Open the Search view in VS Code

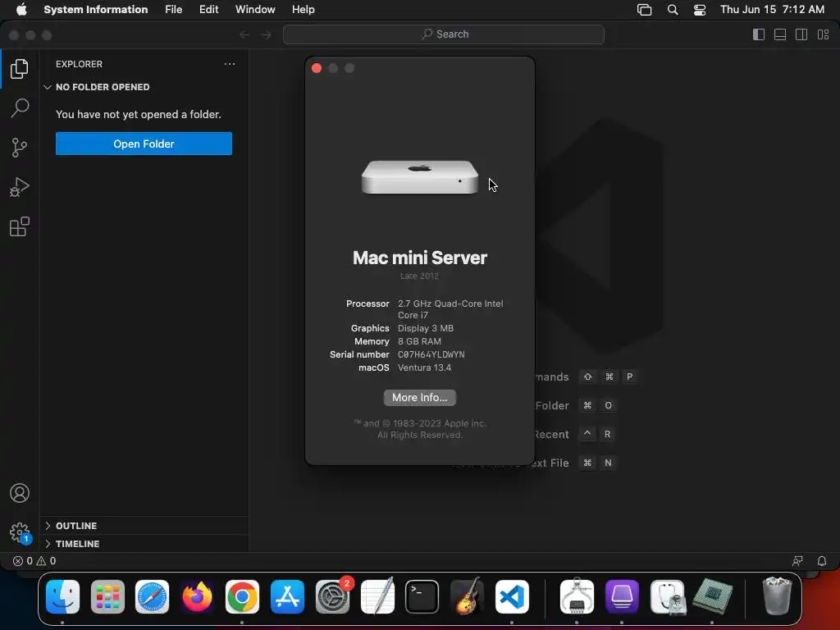pos(20,107)
